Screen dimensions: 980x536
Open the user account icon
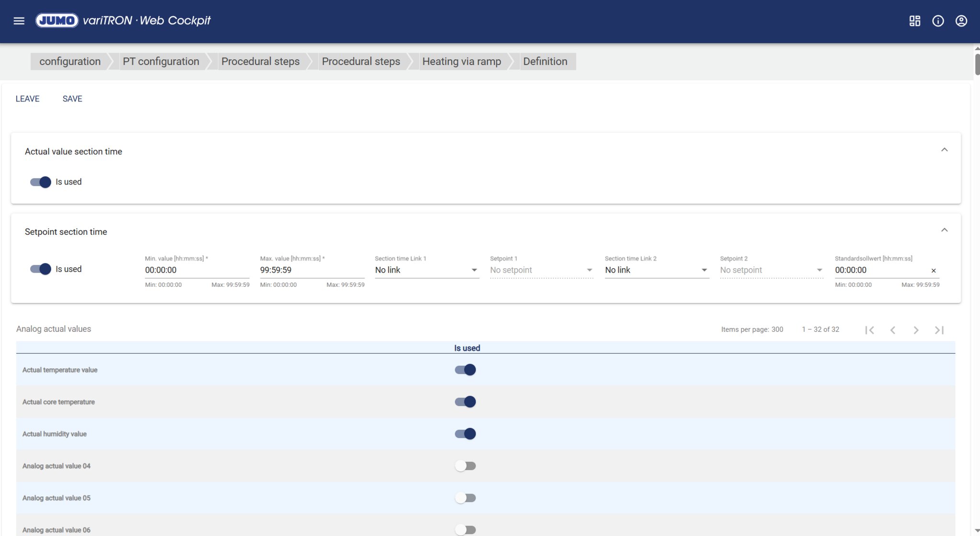[961, 21]
